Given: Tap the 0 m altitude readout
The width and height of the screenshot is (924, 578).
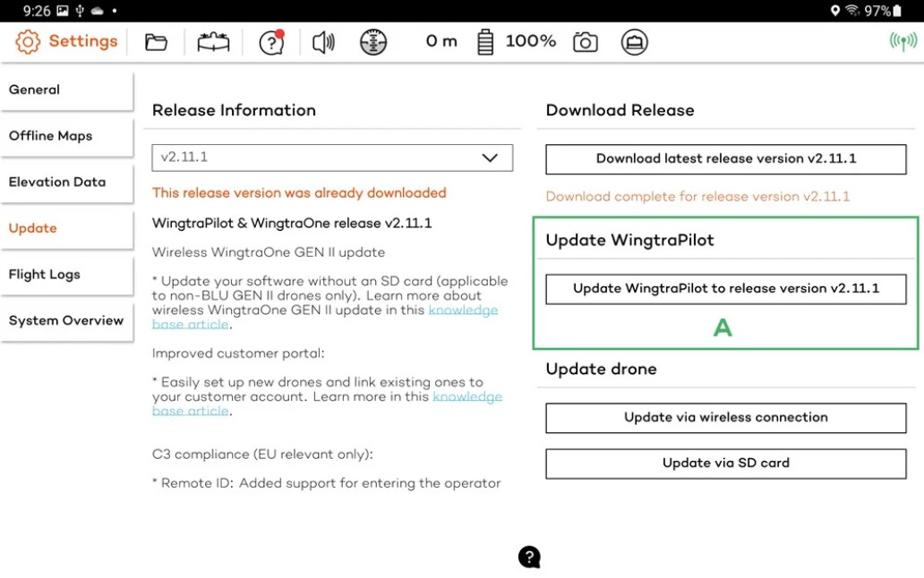Looking at the screenshot, I should (x=441, y=41).
